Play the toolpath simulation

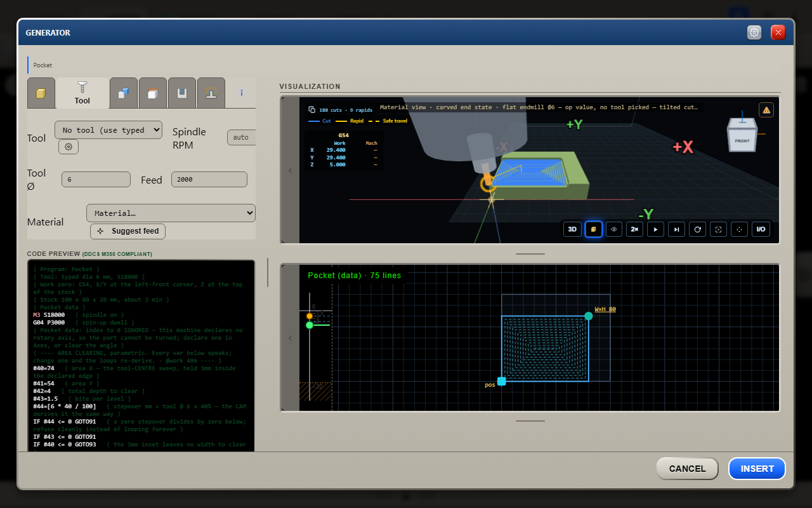click(656, 229)
